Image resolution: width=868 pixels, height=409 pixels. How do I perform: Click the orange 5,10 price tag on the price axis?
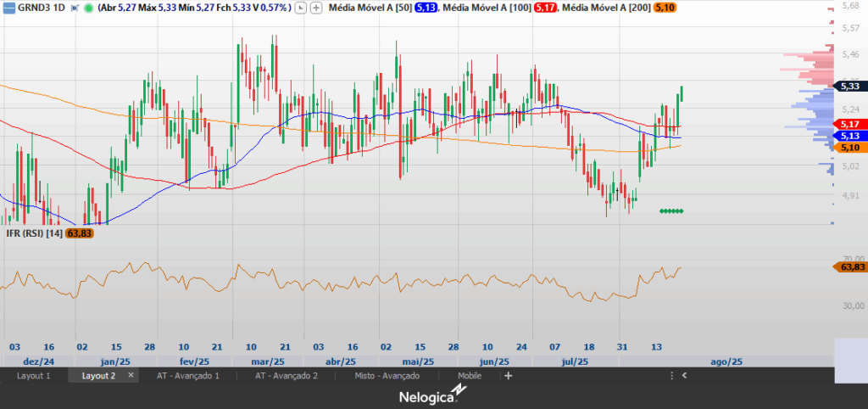click(849, 148)
